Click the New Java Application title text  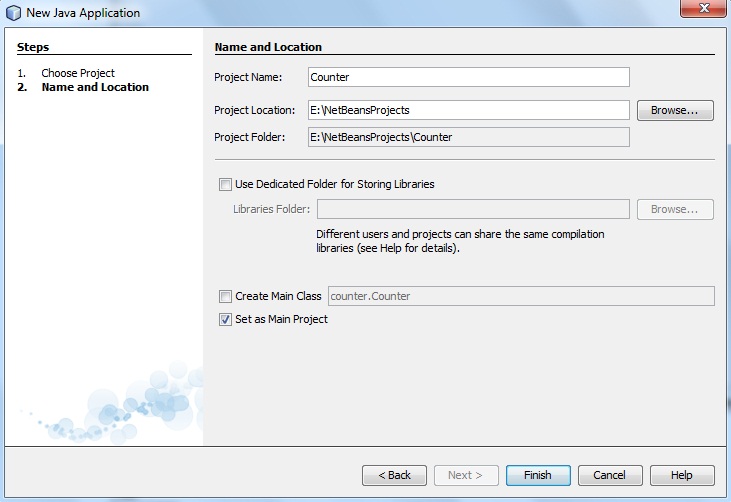(83, 13)
